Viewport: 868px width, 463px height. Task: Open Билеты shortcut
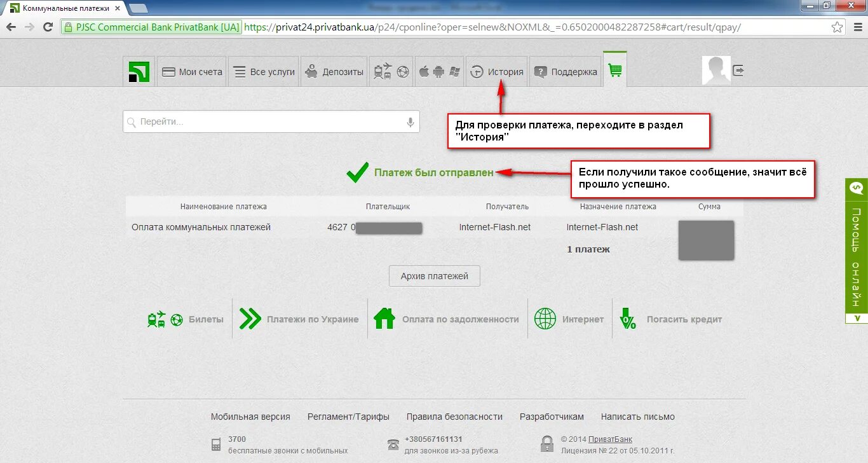(x=186, y=319)
